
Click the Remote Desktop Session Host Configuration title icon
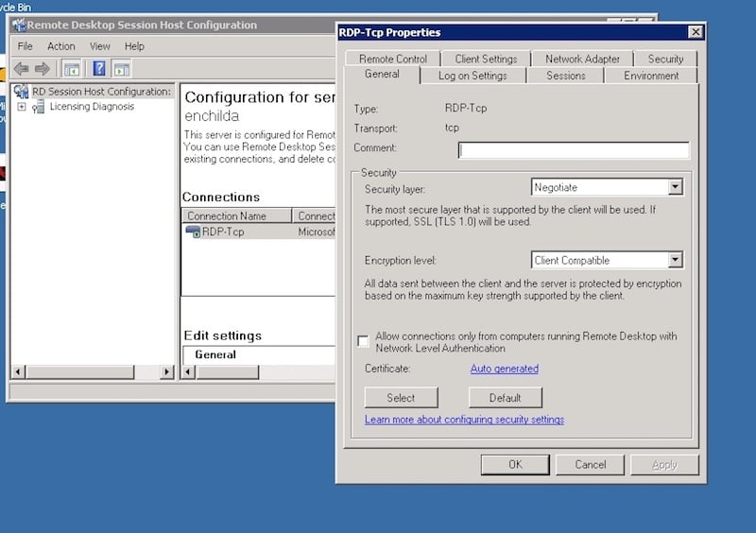19,25
